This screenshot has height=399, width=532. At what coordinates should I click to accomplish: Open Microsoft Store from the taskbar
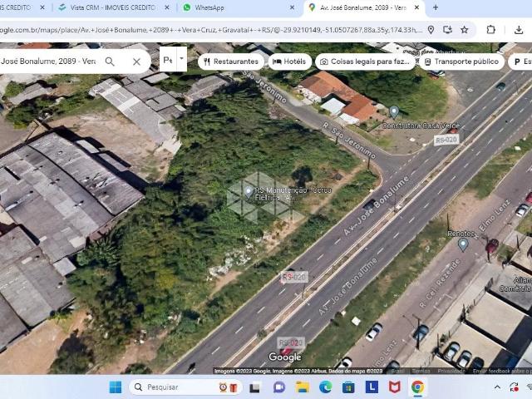coord(348,387)
